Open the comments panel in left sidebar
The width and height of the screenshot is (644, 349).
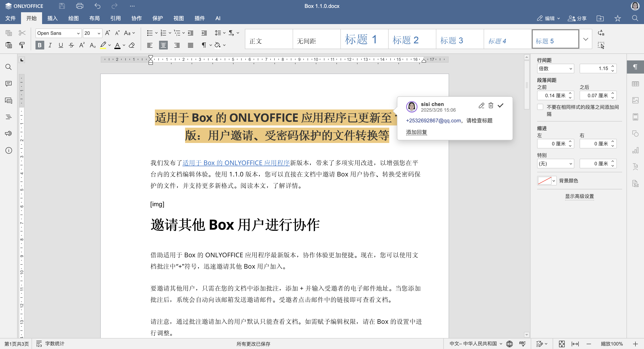point(9,84)
